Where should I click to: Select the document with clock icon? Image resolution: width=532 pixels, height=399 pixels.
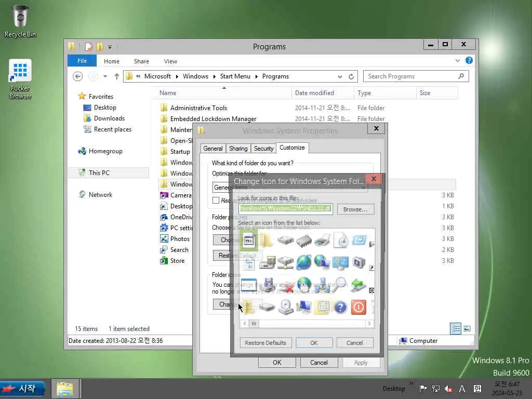(341, 240)
